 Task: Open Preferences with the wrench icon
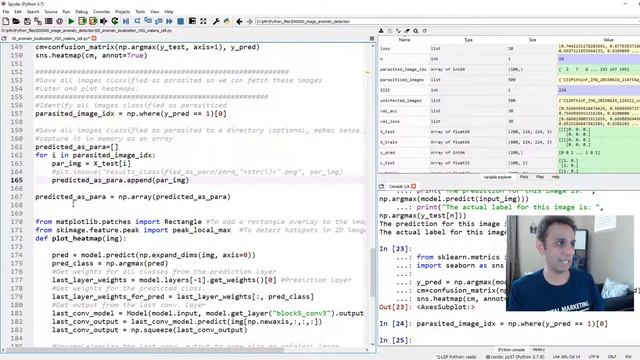tap(216, 21)
